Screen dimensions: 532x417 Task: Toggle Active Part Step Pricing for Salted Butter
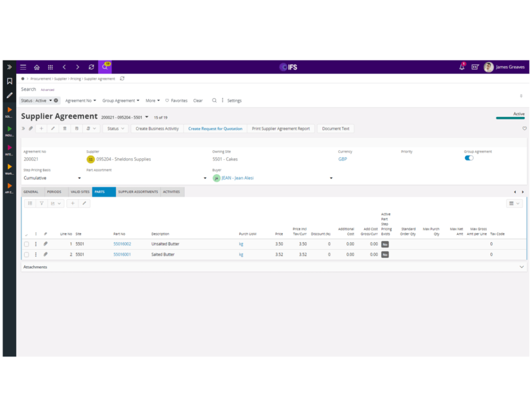(x=385, y=254)
